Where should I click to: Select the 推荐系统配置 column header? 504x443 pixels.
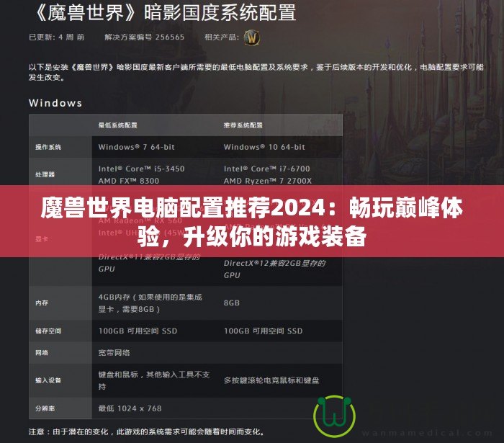pos(243,125)
